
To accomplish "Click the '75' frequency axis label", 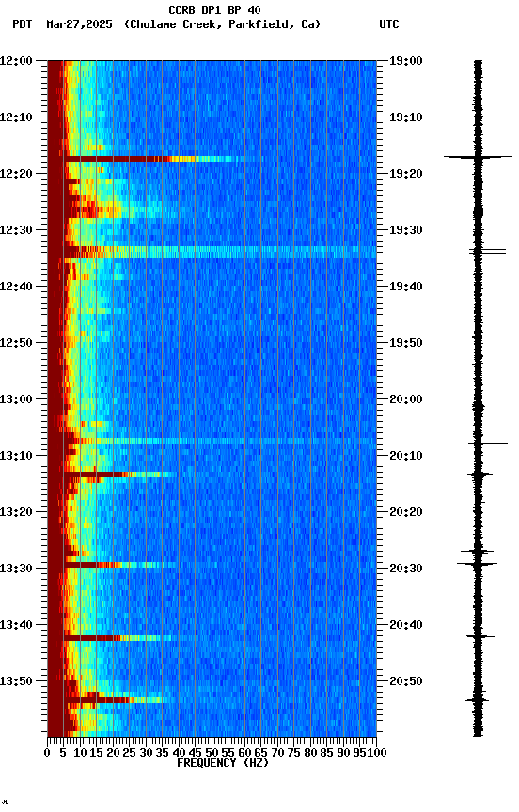I will (x=293, y=753).
